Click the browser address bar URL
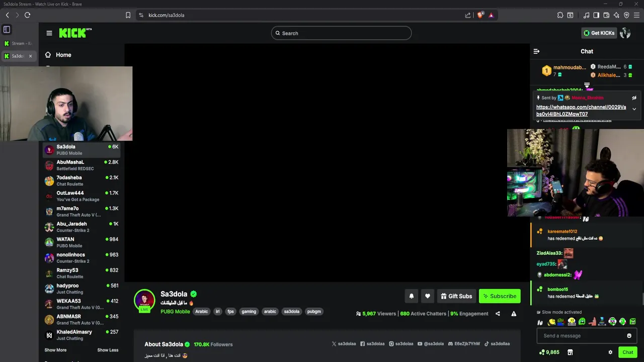Screen dimensions: 644x362 [x=167, y=15]
